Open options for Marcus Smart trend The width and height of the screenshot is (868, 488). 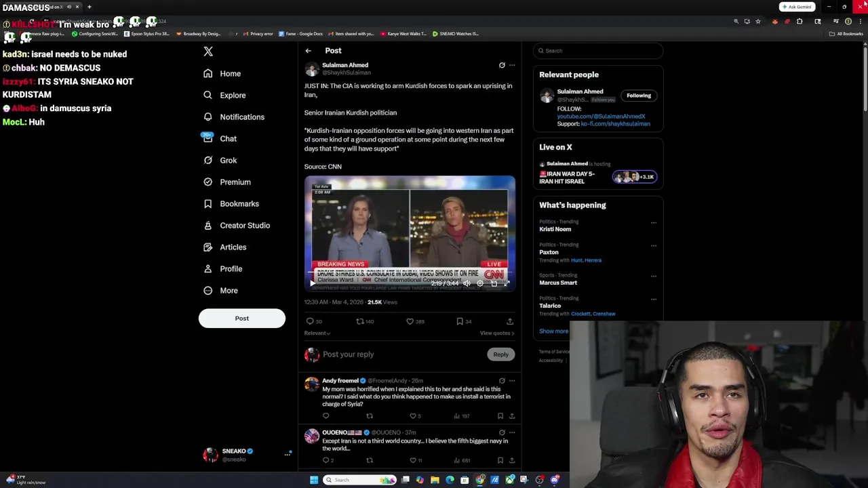point(654,277)
